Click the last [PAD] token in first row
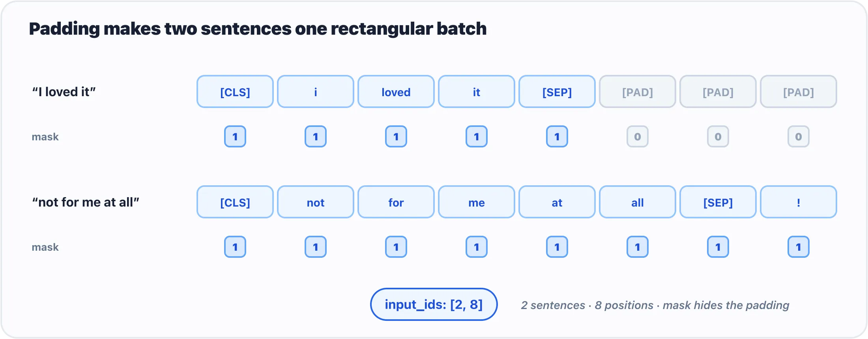This screenshot has width=868, height=339. 799,92
